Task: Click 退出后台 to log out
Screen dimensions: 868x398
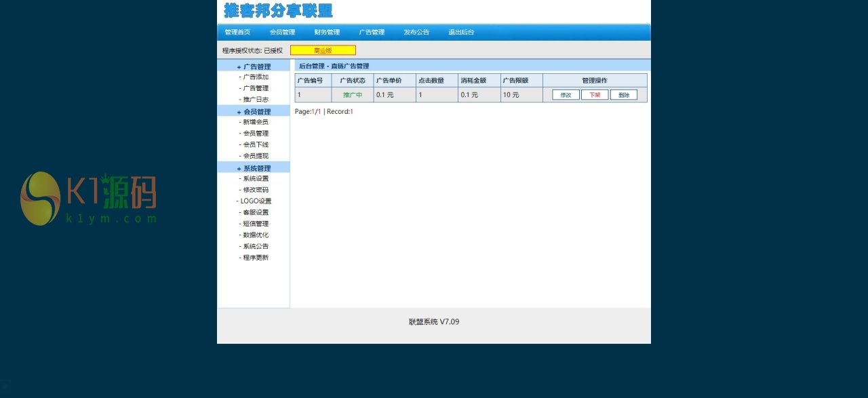Action: click(461, 32)
